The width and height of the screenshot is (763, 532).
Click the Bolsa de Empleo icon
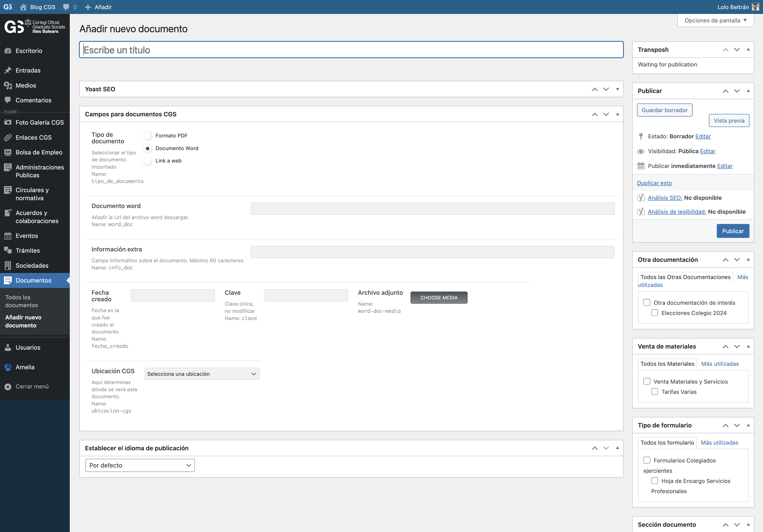[8, 152]
